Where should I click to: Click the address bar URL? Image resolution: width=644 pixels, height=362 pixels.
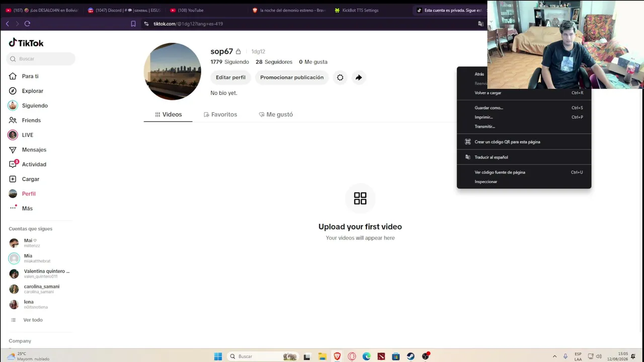point(188,24)
